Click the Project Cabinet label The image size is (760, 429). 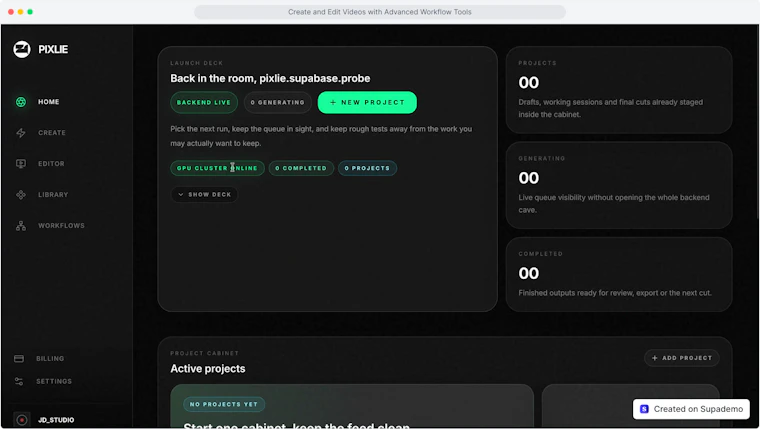tap(204, 353)
